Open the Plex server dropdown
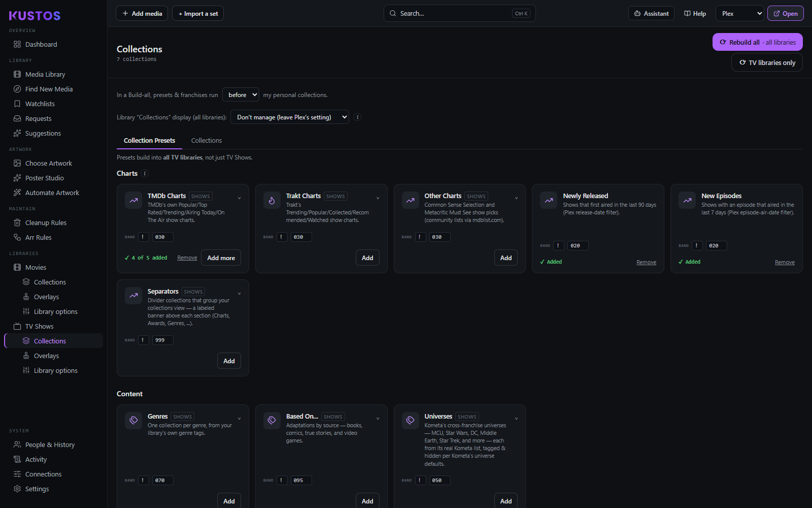 click(x=740, y=13)
